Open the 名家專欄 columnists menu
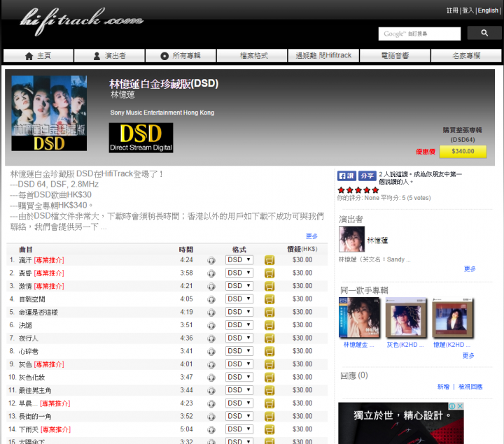Image resolution: width=504 pixels, height=444 pixels. pyautogui.click(x=466, y=55)
